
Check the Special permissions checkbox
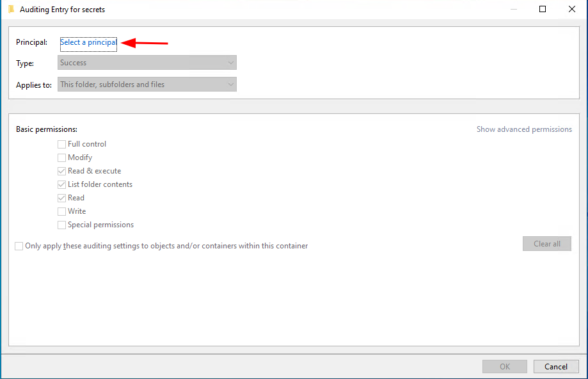(x=62, y=225)
